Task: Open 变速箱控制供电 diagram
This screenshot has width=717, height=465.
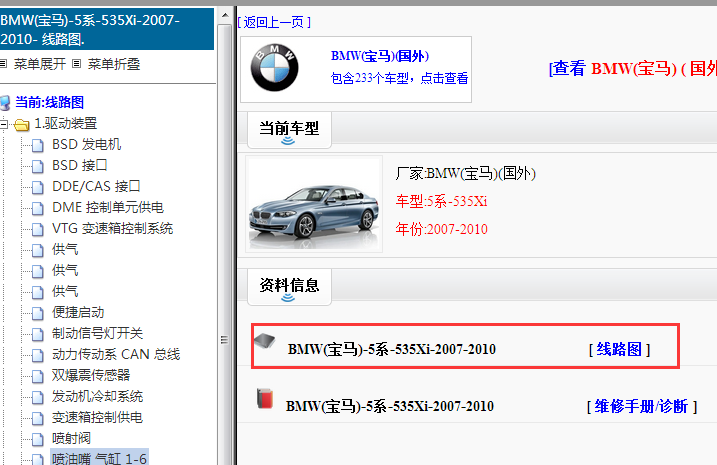Action: [x=97, y=418]
